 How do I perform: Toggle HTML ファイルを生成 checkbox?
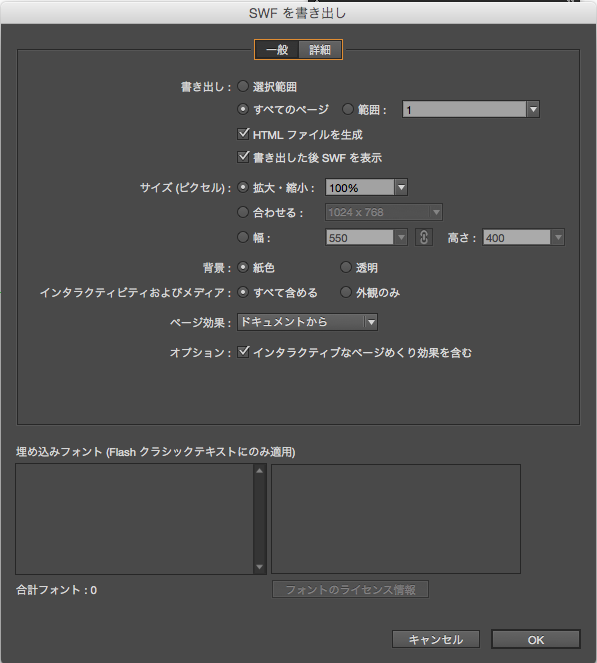[x=243, y=134]
